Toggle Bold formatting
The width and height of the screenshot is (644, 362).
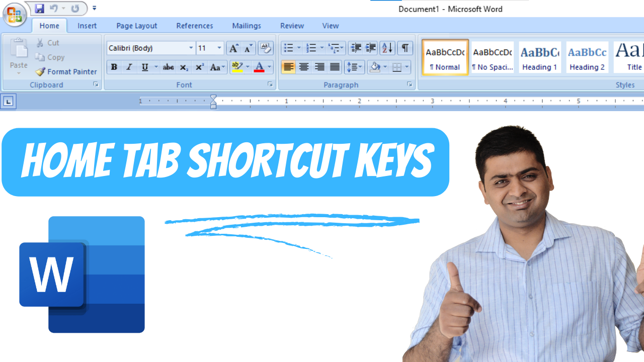click(114, 67)
